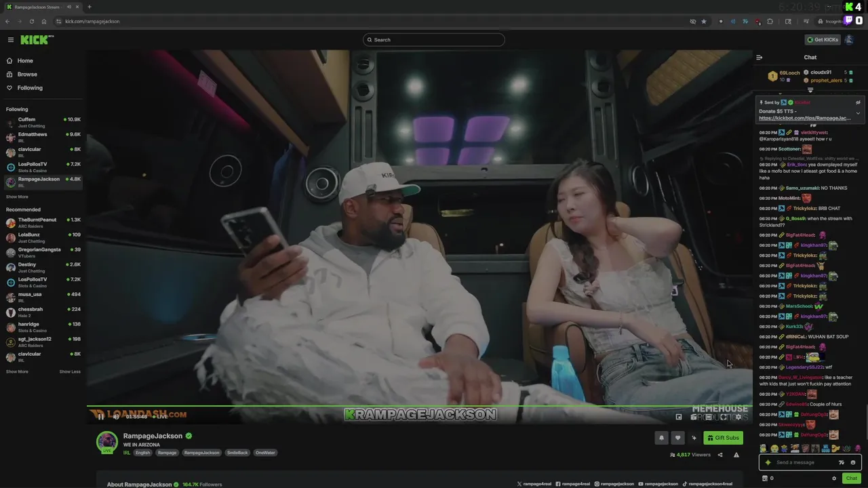The image size is (868, 488).
Task: Open Cuffem channel from Following list
Action: [43, 122]
